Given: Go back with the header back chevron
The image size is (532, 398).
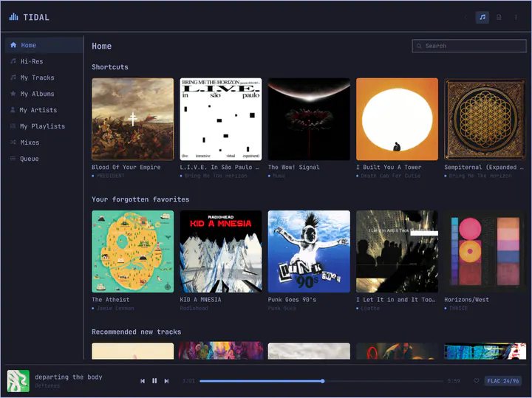Looking at the screenshot, I should pyautogui.click(x=465, y=17).
